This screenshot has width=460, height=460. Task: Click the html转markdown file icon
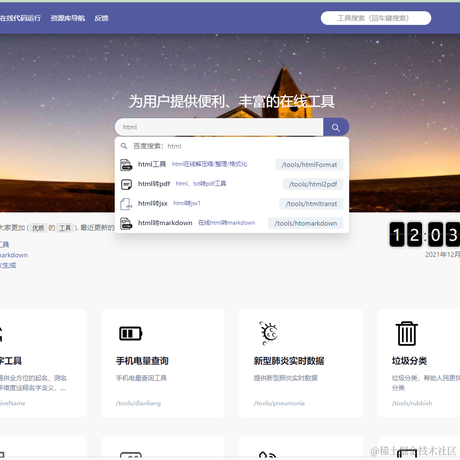[126, 223]
